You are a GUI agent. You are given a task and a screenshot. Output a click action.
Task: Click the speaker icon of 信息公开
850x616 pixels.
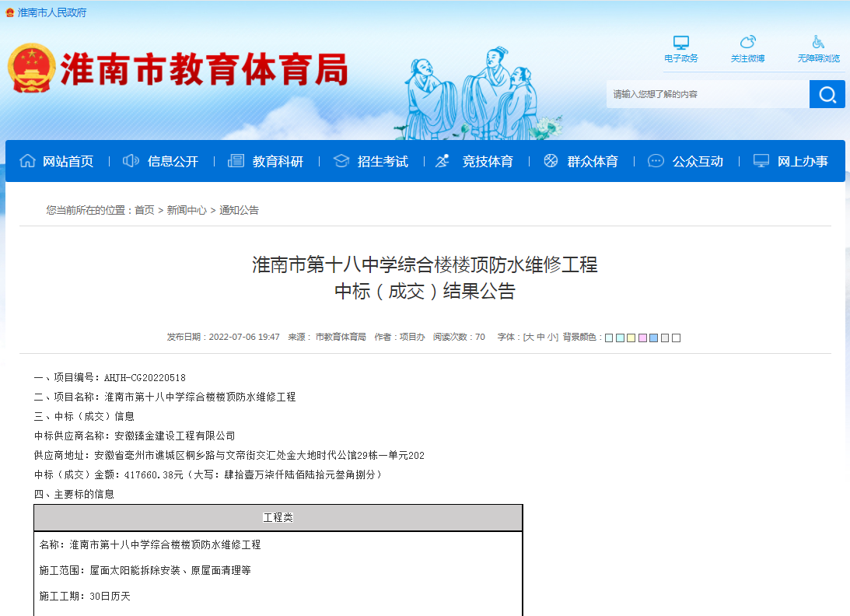pyautogui.click(x=131, y=160)
